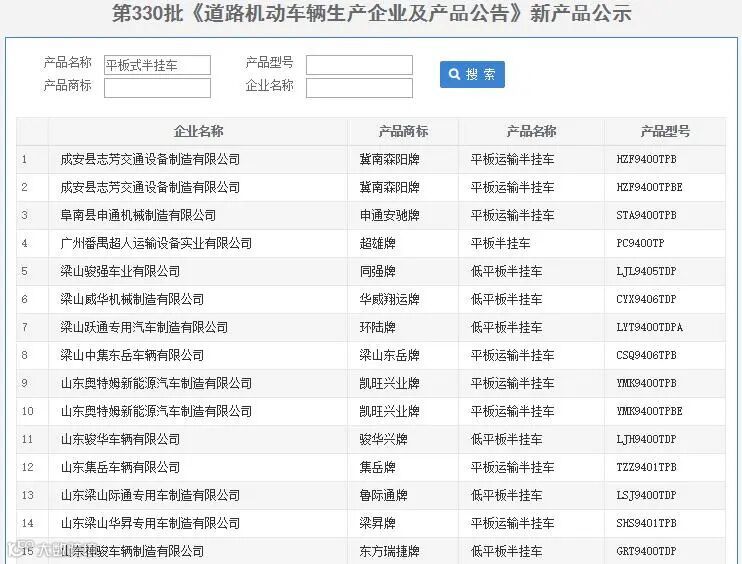
Task: Click the 产品名称 input field containing 平板式半挂车
Action: [x=157, y=65]
